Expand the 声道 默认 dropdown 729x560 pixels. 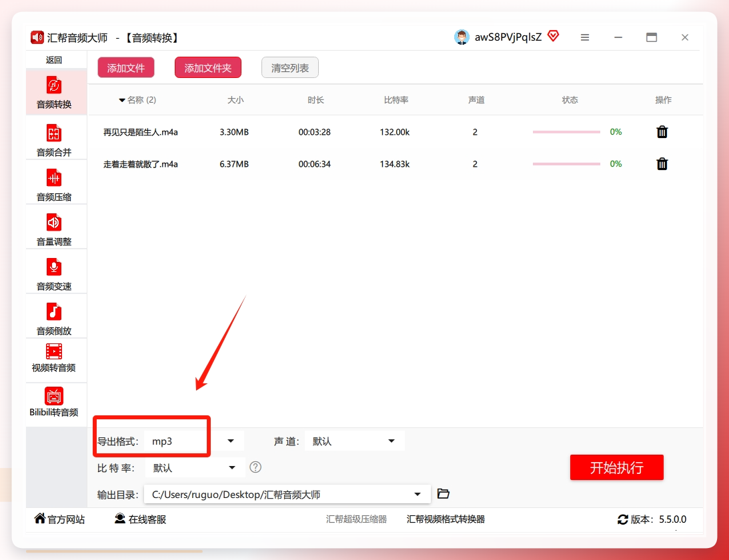tap(392, 441)
